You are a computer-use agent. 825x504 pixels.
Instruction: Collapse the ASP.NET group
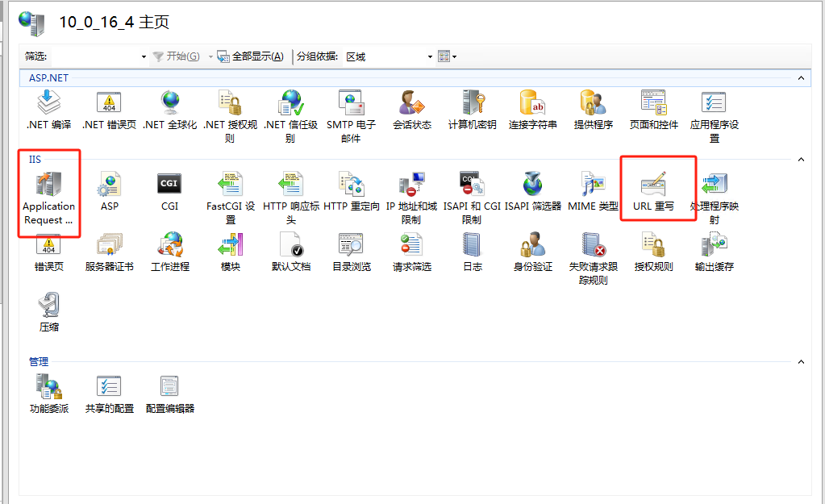click(x=801, y=78)
